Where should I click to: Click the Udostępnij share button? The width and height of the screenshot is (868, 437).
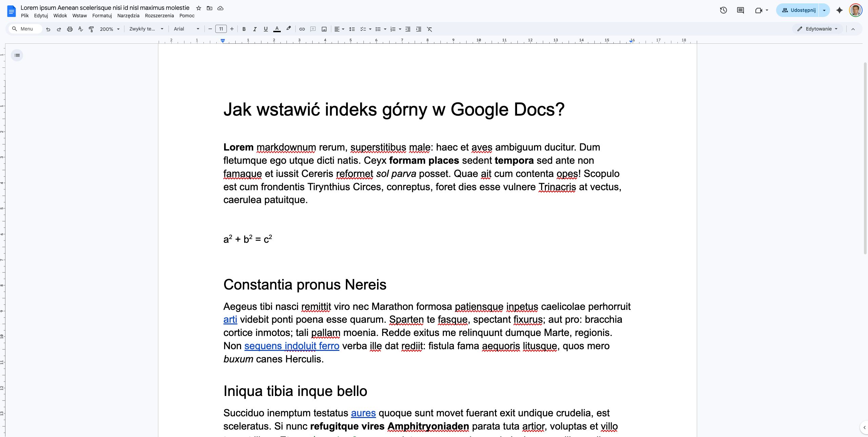(798, 10)
